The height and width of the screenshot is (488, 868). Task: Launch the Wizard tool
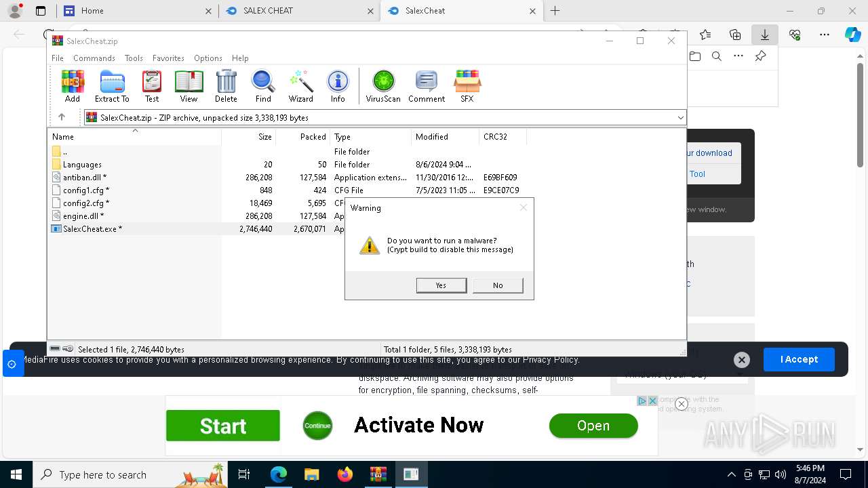pos(300,86)
